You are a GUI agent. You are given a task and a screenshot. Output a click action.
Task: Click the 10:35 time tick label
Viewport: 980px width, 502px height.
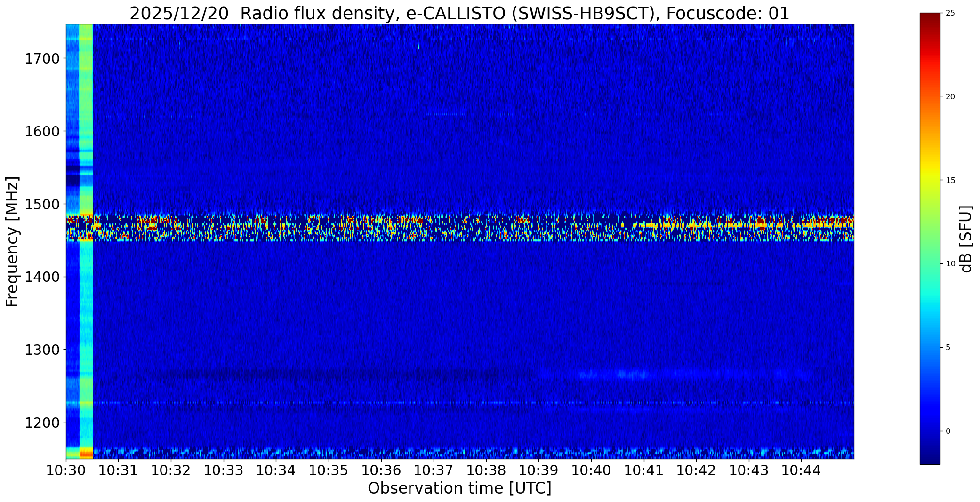tap(329, 470)
